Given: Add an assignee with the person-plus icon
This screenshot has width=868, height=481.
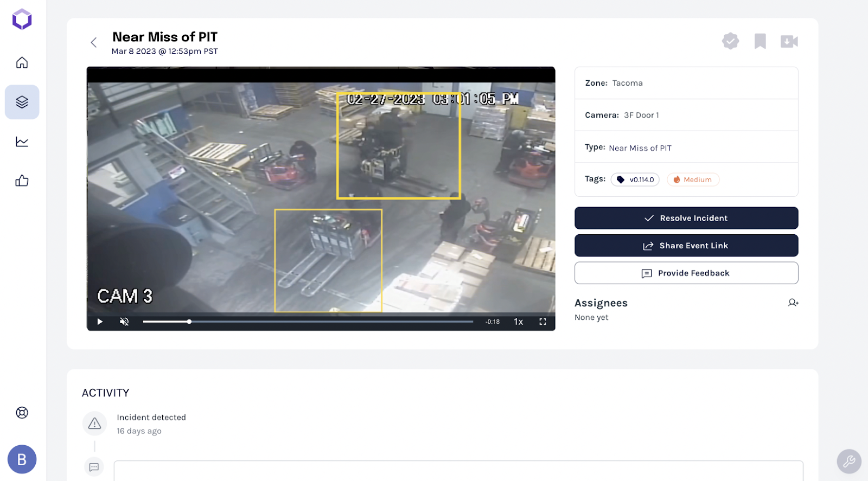Looking at the screenshot, I should point(793,303).
